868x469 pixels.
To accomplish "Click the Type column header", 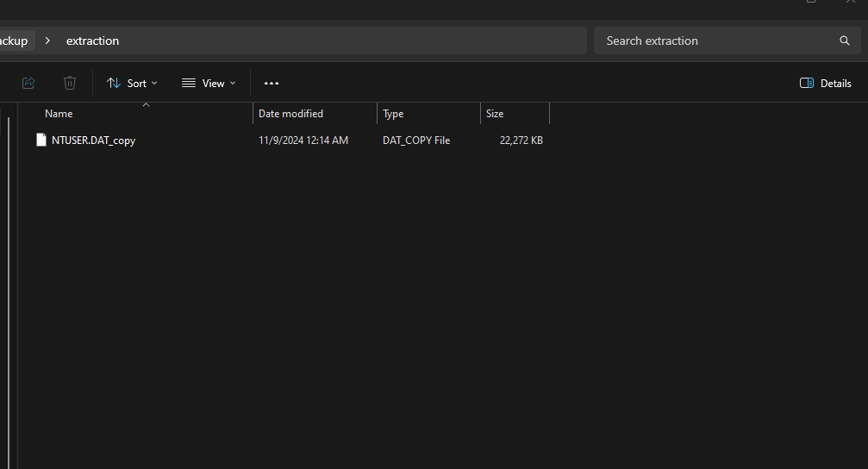I will coord(393,114).
